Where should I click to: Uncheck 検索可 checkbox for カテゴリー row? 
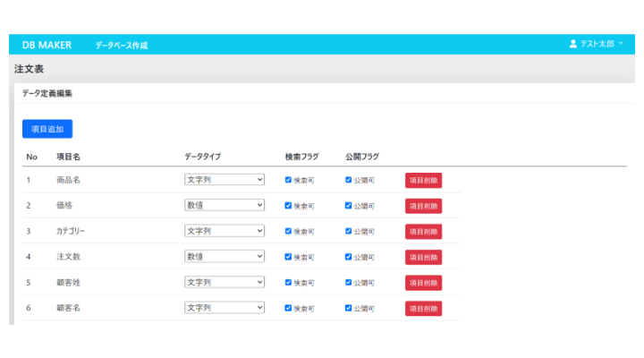(288, 231)
